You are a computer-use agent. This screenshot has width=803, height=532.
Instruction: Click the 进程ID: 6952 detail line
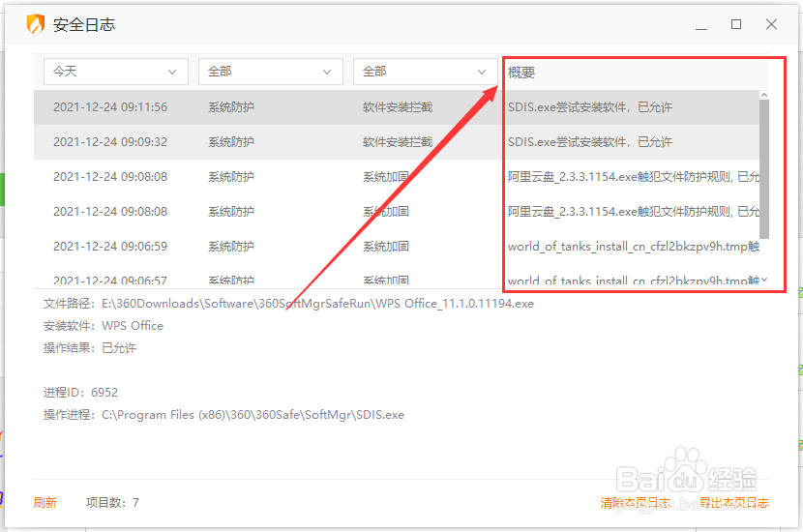coord(80,392)
